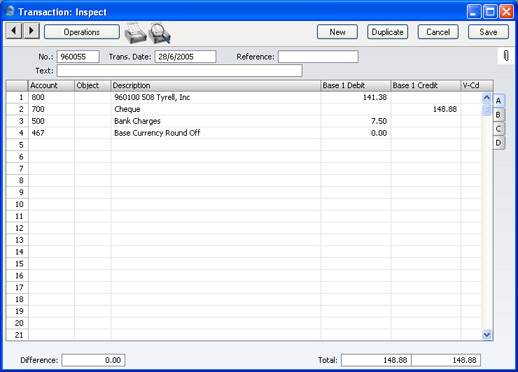The width and height of the screenshot is (518, 372).
Task: Click the Cancel button
Action: point(438,32)
